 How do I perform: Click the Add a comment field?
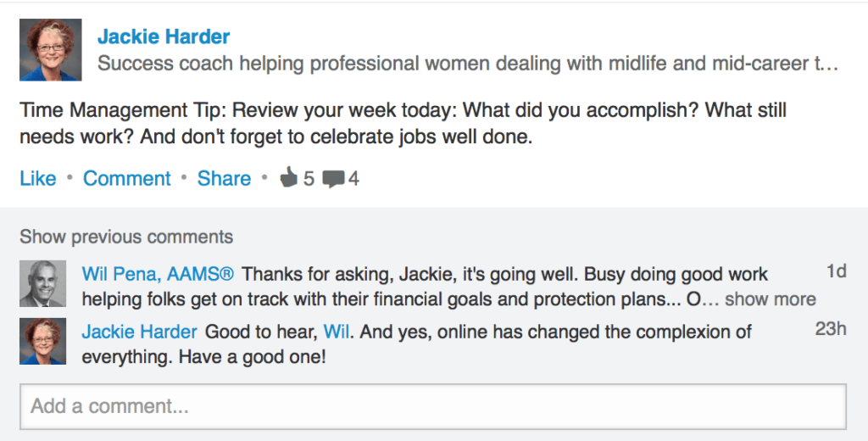click(432, 406)
